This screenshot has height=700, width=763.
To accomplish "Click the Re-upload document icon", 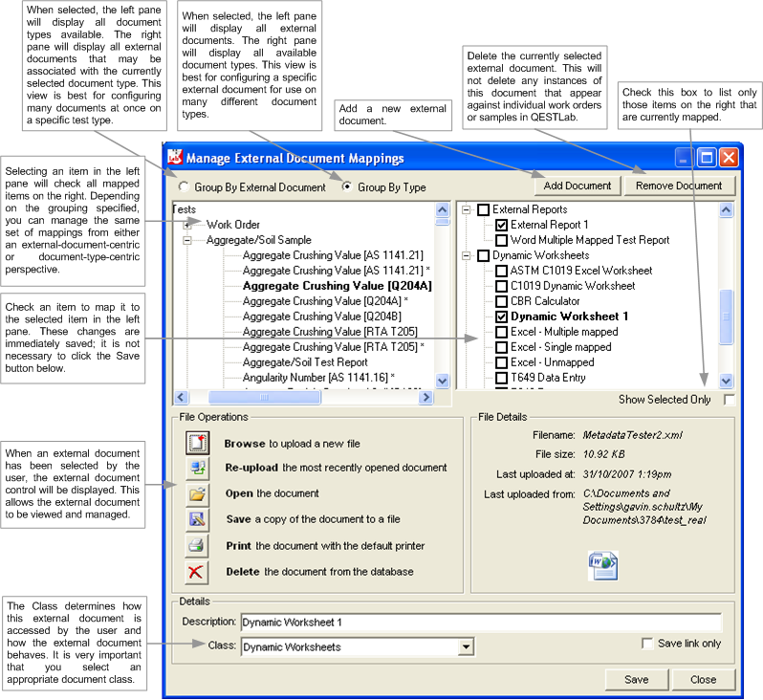I will (x=197, y=468).
